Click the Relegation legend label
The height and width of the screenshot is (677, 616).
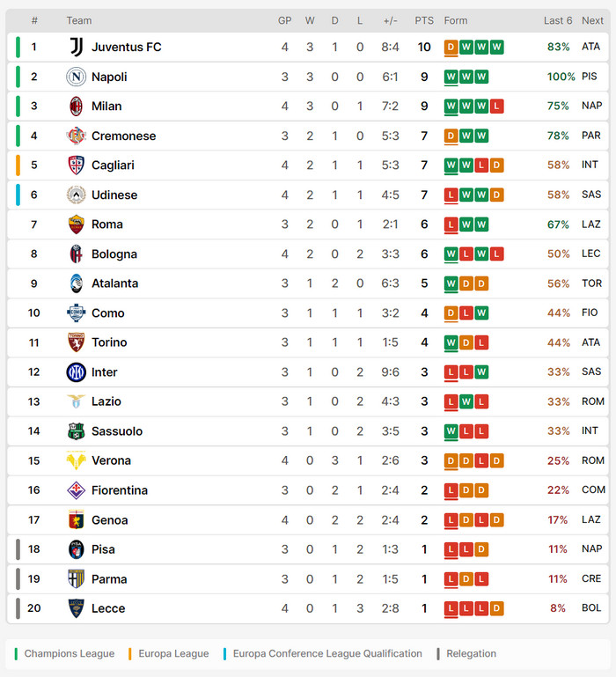471,654
